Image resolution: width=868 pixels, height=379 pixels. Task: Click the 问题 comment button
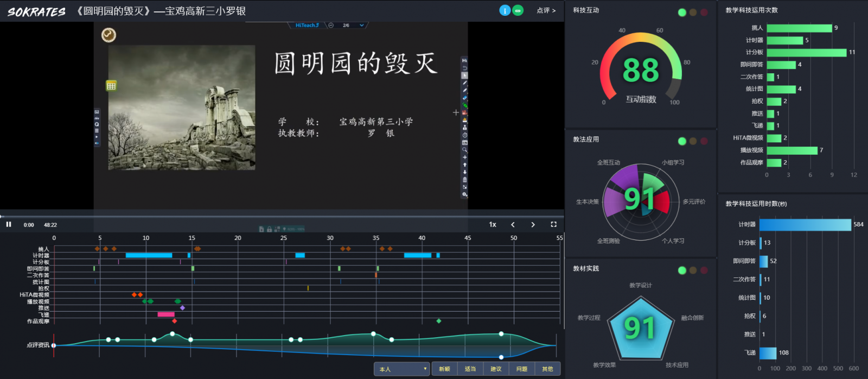click(522, 369)
